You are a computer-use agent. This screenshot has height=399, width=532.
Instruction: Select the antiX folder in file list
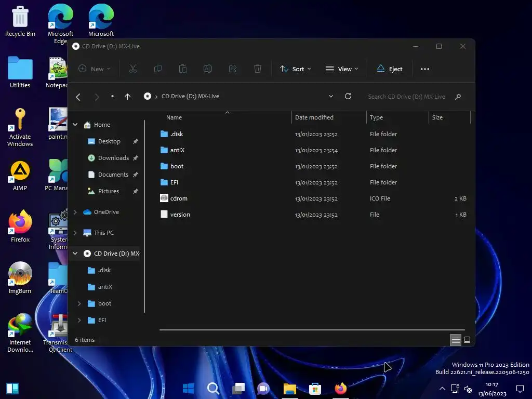point(177,150)
